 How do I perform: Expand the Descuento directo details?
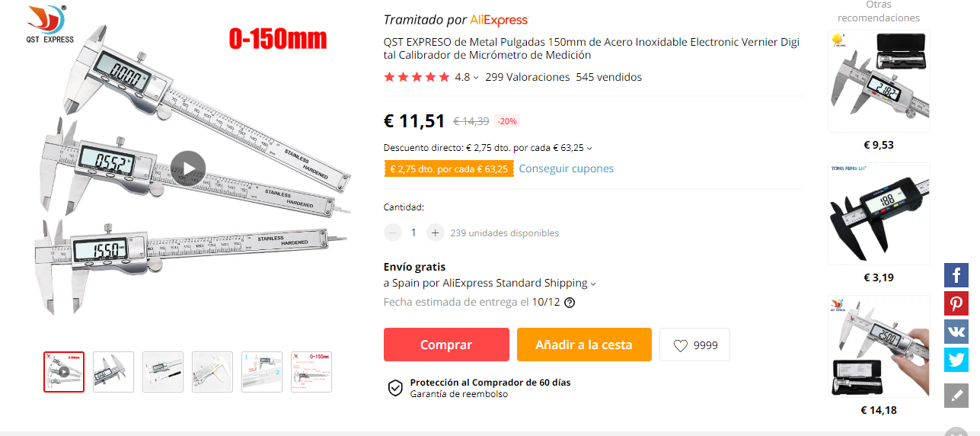click(488, 148)
